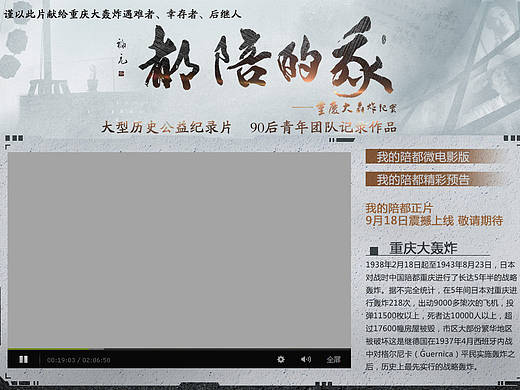Click the dedication line 谨以此片献给重庆大轰炸遇难者
Screen dimensions: 520x390
pyautogui.click(x=79, y=14)
